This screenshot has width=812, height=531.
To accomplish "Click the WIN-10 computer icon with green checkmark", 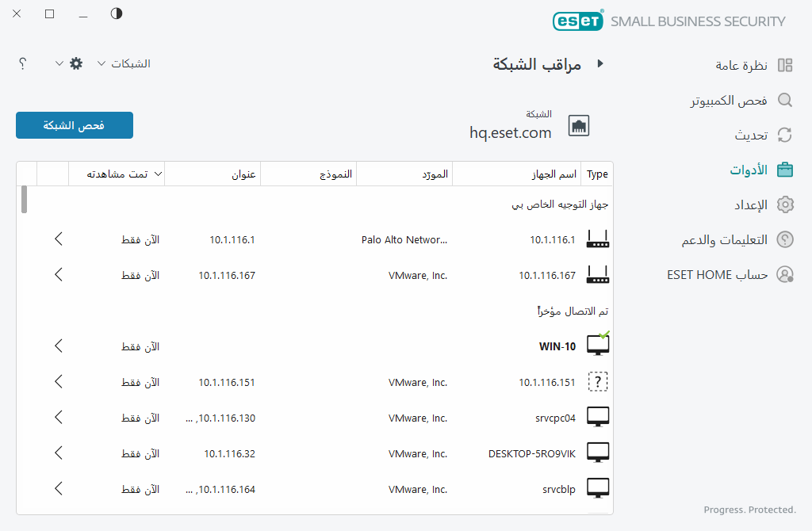I will (x=597, y=344).
